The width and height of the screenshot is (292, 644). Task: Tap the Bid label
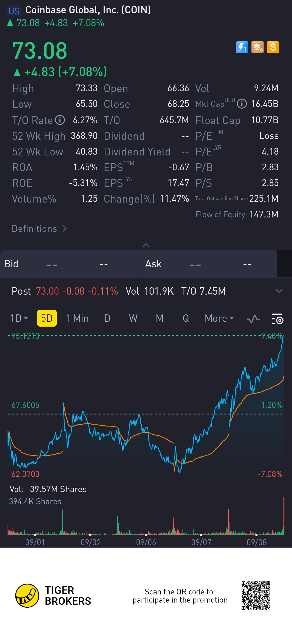tap(11, 264)
